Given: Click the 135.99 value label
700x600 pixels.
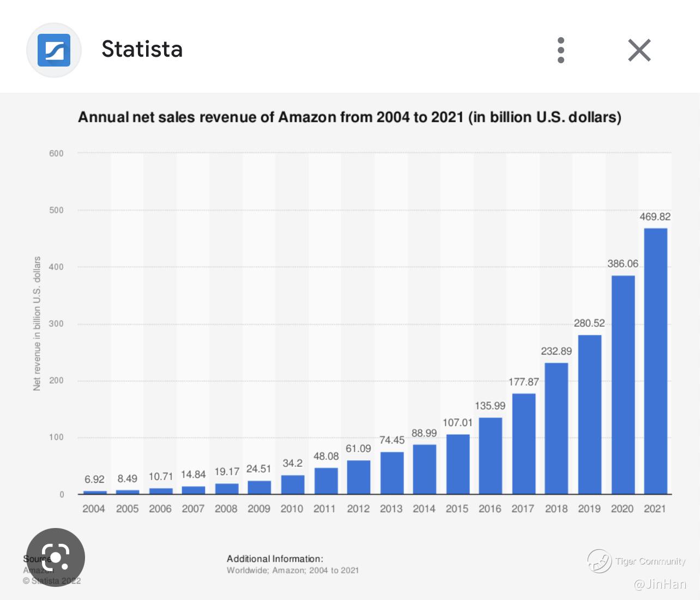Looking at the screenshot, I should pos(490,405).
